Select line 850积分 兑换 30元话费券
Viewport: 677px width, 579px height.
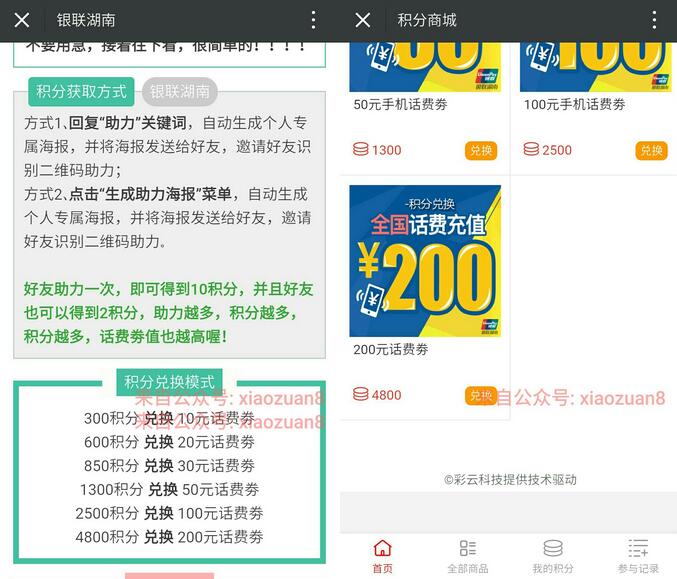(x=169, y=466)
